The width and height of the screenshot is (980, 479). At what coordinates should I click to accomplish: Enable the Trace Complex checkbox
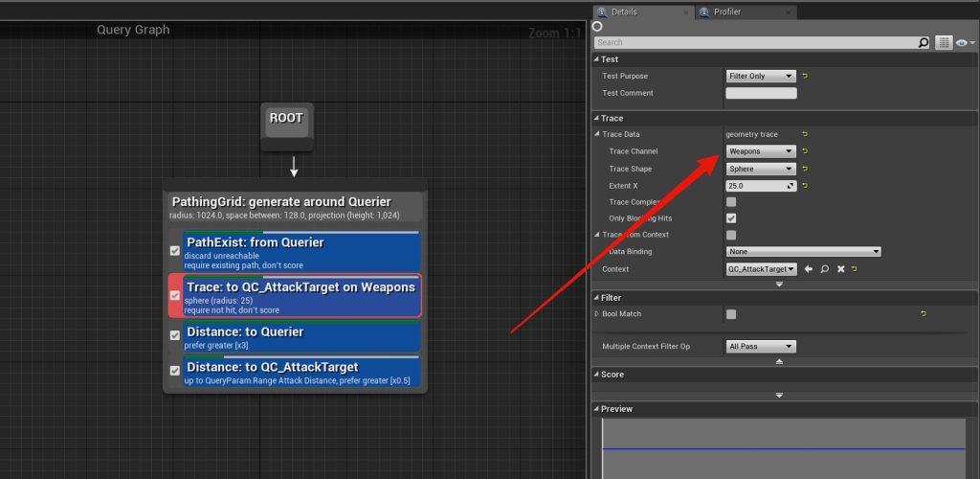731,202
